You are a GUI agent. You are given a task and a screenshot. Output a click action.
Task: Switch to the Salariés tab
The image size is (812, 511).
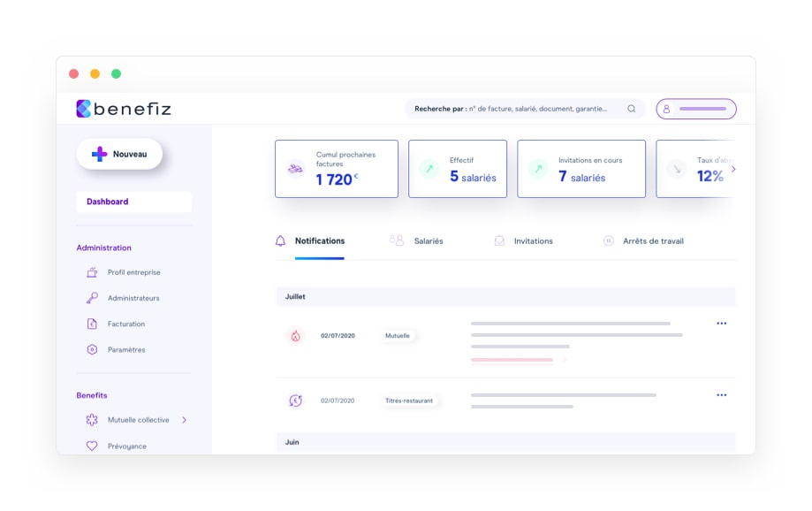coord(429,240)
